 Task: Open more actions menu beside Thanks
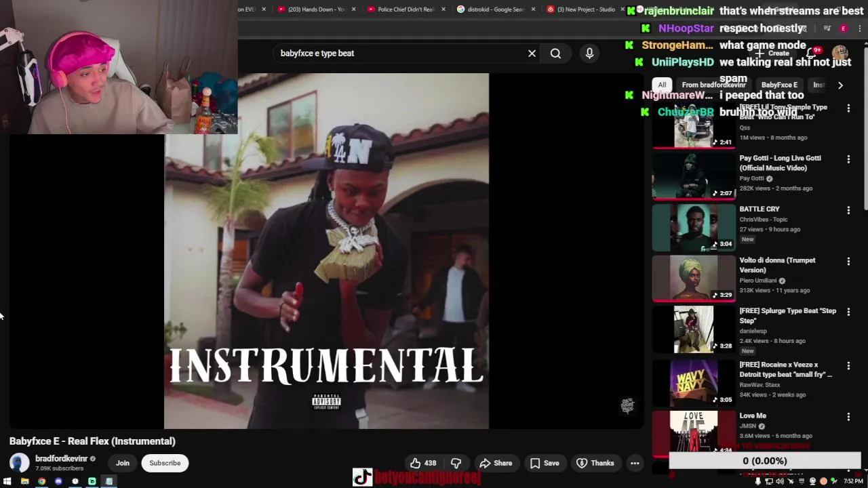point(635,463)
